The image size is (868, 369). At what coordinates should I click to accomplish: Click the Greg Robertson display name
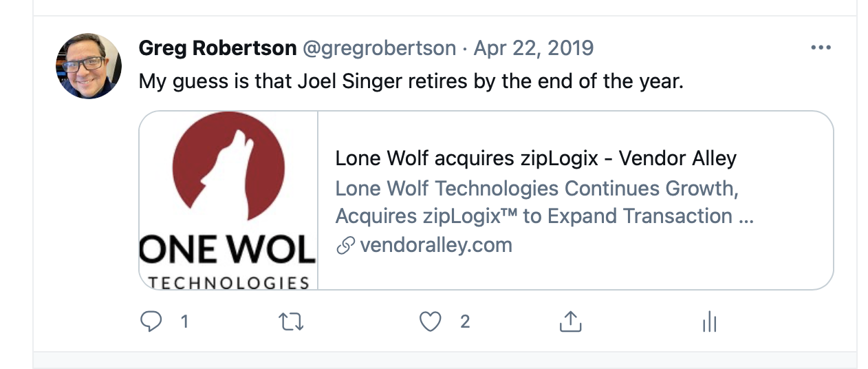pos(218,48)
